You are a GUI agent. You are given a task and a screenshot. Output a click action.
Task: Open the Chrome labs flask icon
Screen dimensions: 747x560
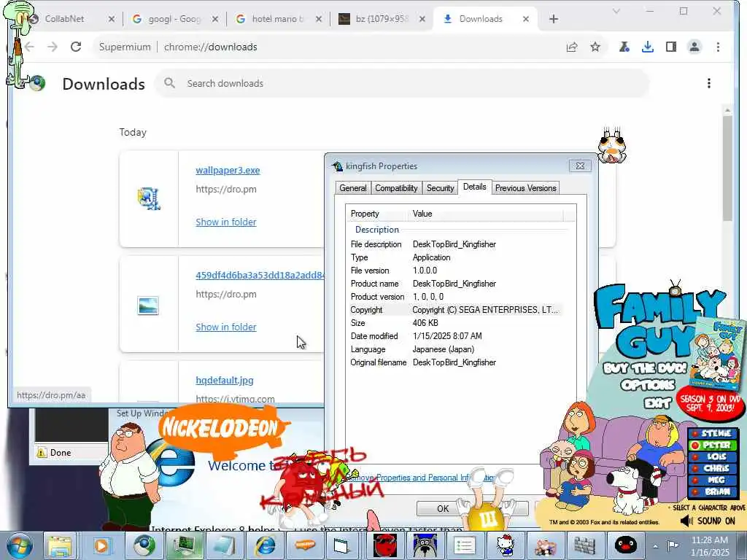(624, 47)
